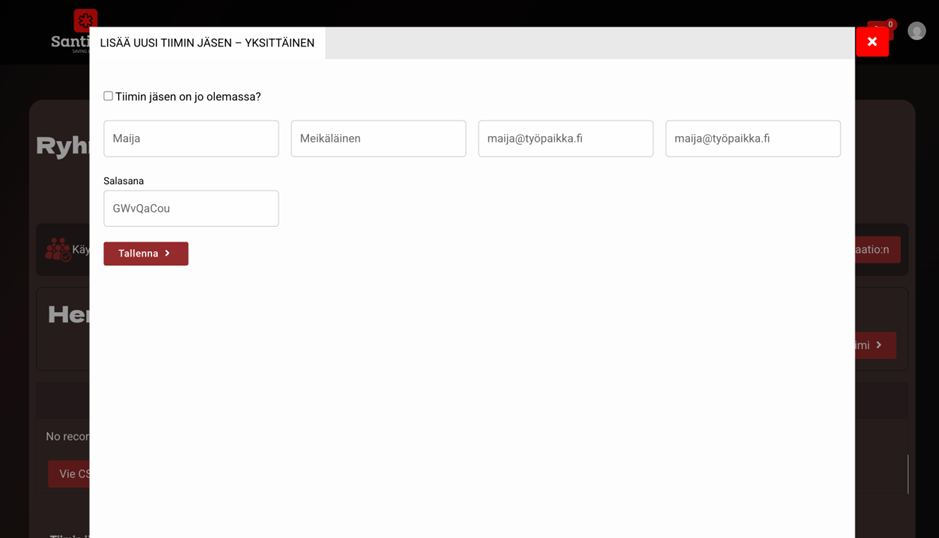
Task: Select the first email address field
Action: pos(565,139)
